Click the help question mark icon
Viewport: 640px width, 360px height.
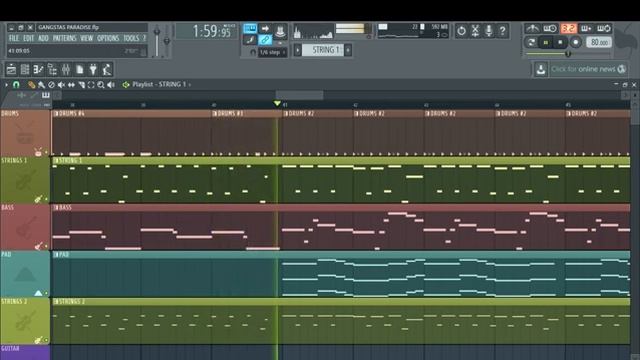(502, 31)
